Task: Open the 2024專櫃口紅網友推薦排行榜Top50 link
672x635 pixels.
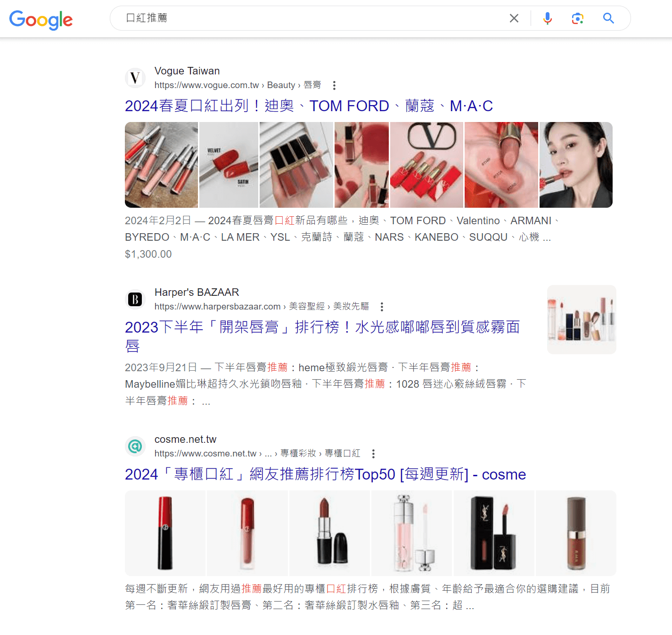Action: [x=325, y=474]
